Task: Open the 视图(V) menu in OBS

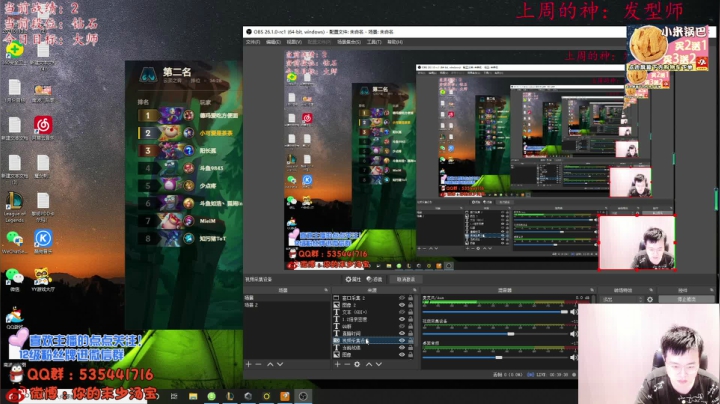Action: click(x=294, y=42)
